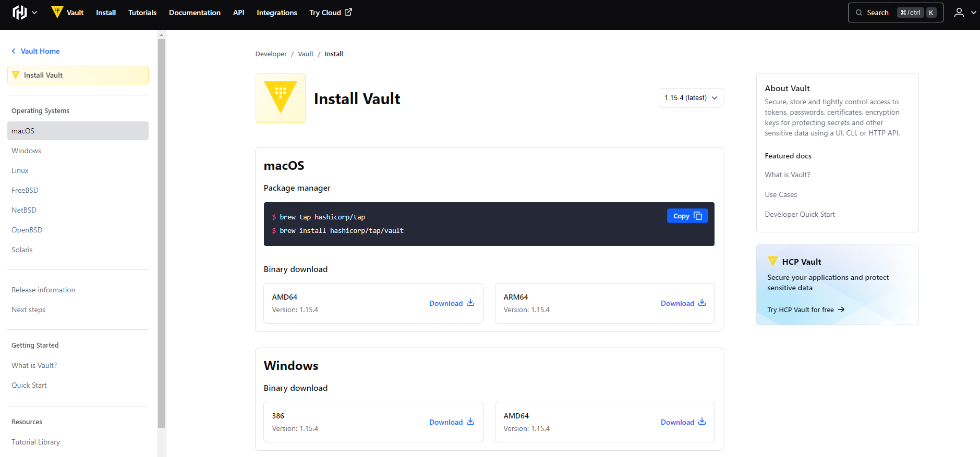Open Use Cases featured doc

781,194
